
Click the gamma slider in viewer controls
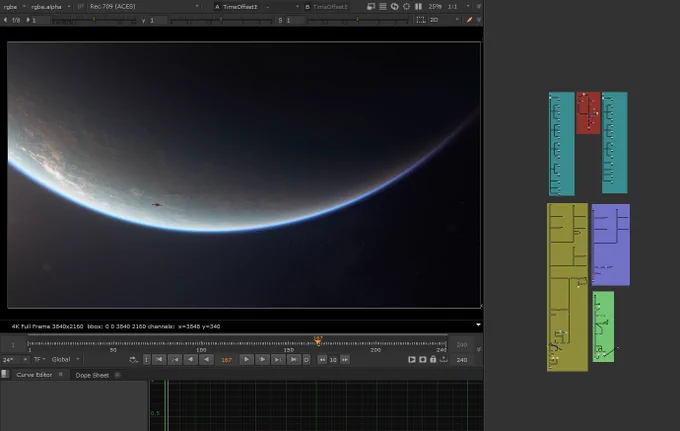point(221,20)
